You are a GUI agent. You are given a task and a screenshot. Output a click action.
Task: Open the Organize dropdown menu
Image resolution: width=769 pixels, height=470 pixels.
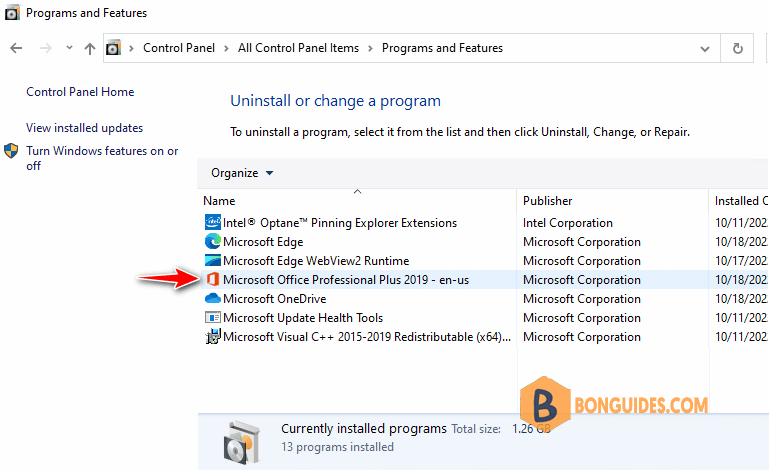coord(242,173)
